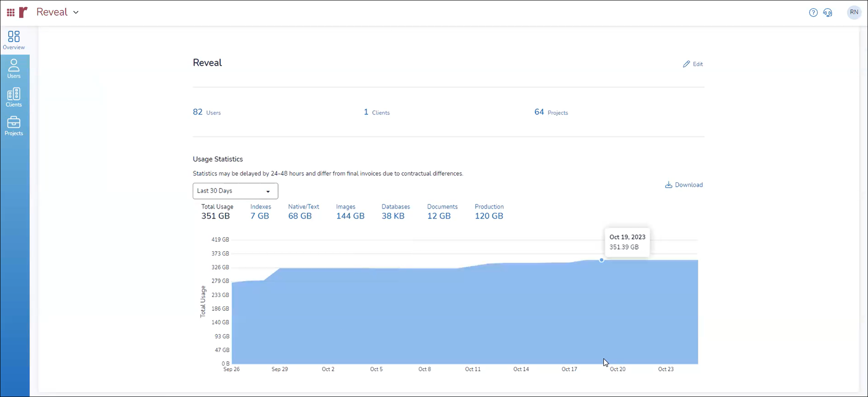This screenshot has height=397, width=868.
Task: Select the Production 120 GB metric
Action: tap(489, 212)
